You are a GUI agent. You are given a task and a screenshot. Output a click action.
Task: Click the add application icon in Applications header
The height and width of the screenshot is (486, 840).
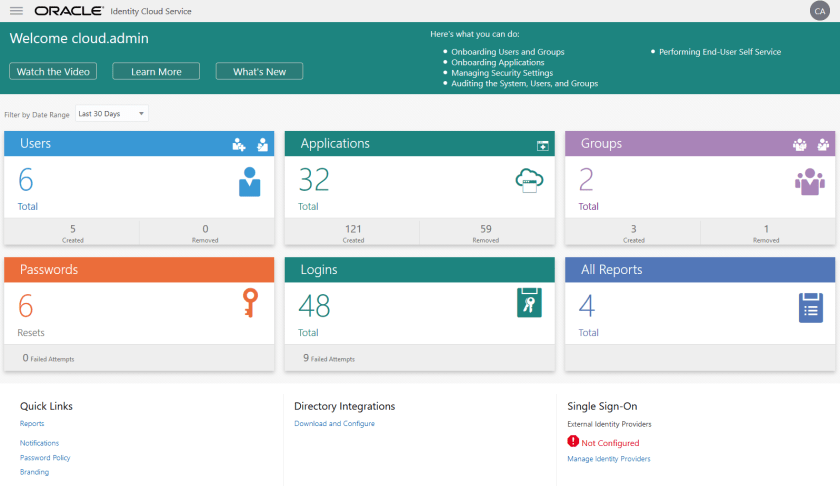coord(543,145)
